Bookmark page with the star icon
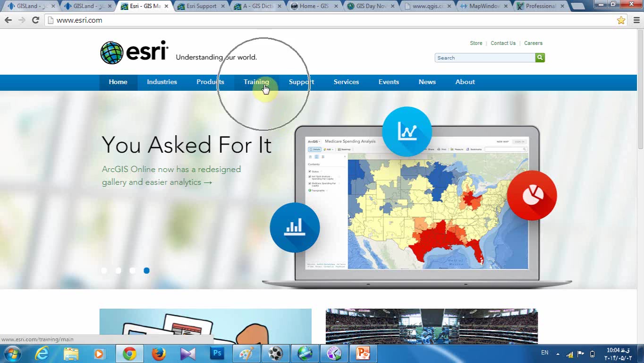644x363 pixels. [x=621, y=20]
